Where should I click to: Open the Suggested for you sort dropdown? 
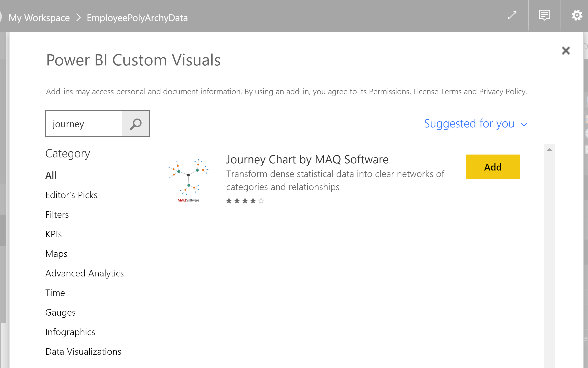pyautogui.click(x=475, y=124)
